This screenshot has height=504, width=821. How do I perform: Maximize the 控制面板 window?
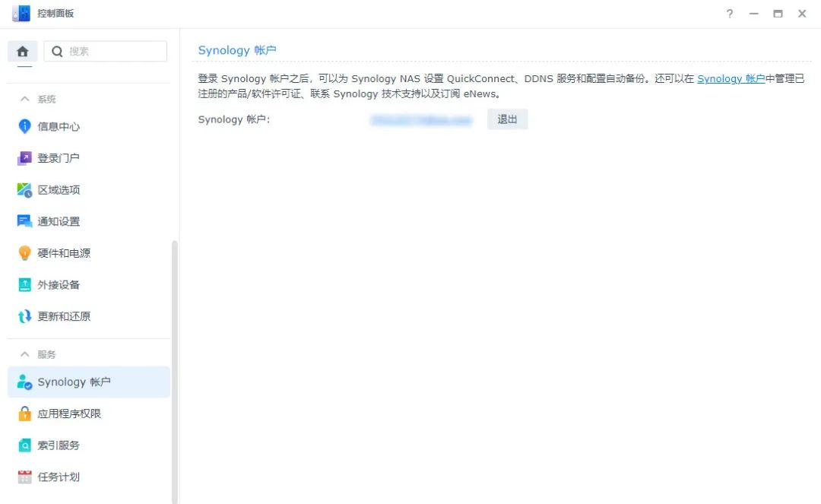click(778, 14)
